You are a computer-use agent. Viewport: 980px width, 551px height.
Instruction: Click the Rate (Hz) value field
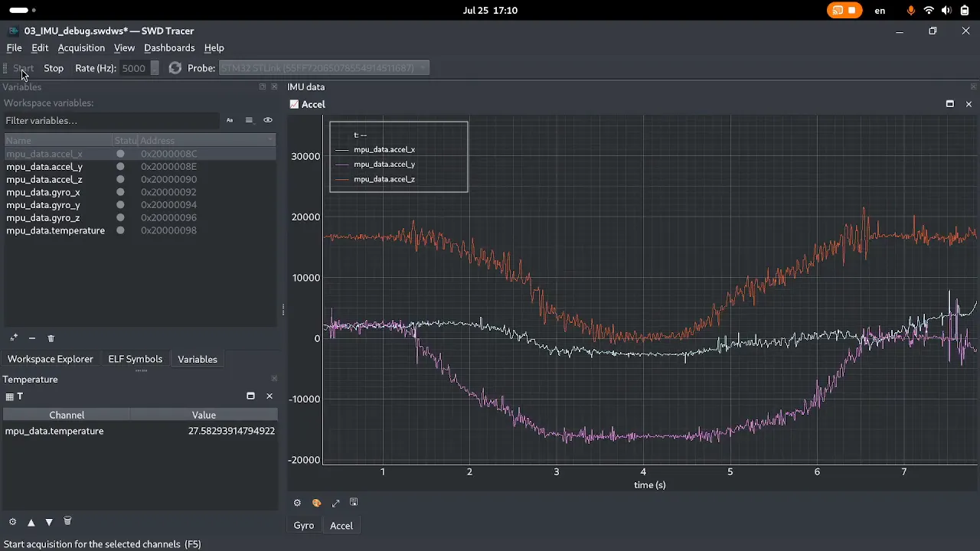pos(134,68)
